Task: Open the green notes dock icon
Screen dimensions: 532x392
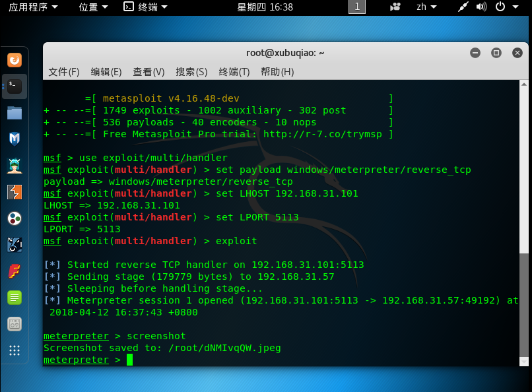Action: (x=15, y=298)
